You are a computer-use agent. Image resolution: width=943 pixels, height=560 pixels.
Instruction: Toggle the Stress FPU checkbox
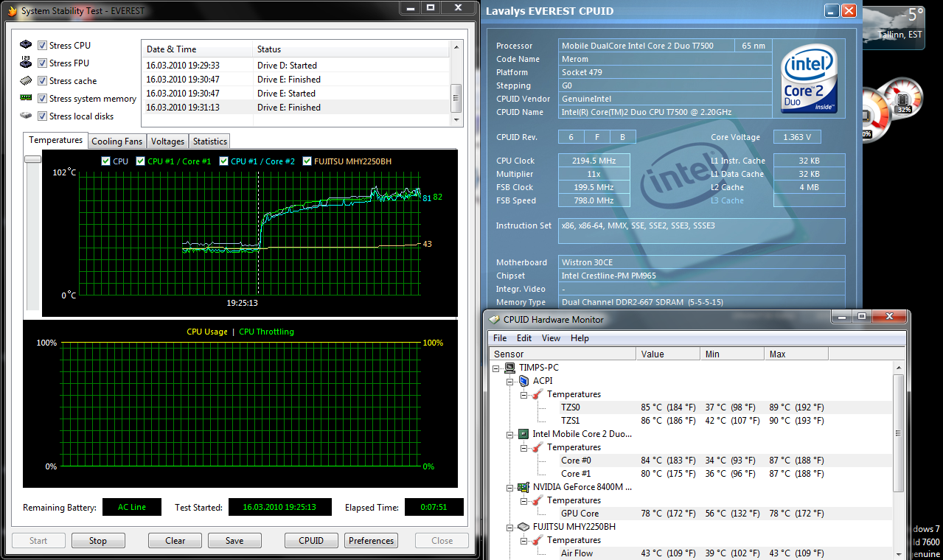coord(43,63)
